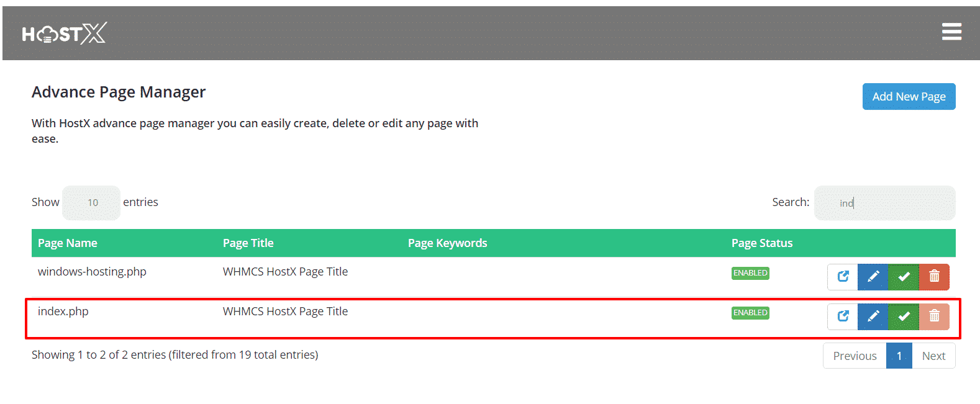Delete the windows-hosting.php page

pos(934,277)
